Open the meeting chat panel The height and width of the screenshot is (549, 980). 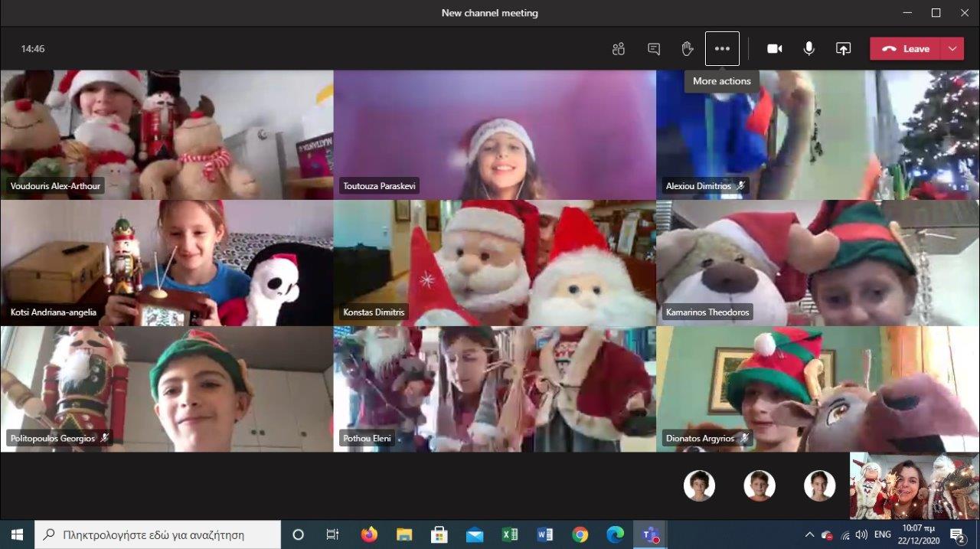click(x=654, y=49)
